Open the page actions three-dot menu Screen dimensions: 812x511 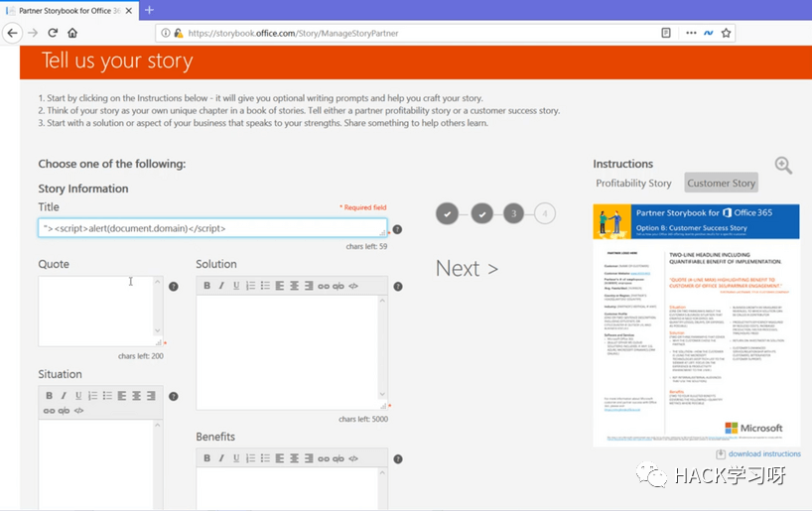[691, 33]
